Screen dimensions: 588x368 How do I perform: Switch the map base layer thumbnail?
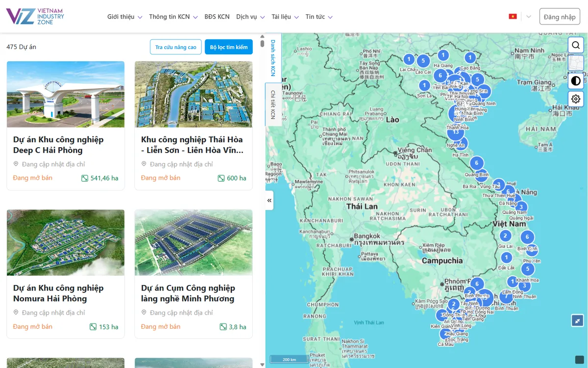point(576,63)
